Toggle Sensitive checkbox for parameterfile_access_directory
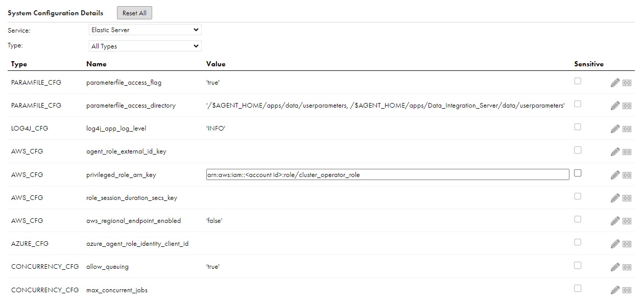The image size is (644, 305). [x=578, y=104]
